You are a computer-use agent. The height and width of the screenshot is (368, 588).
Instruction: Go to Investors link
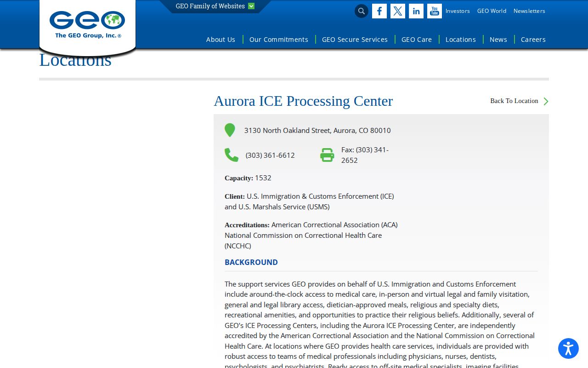click(458, 11)
